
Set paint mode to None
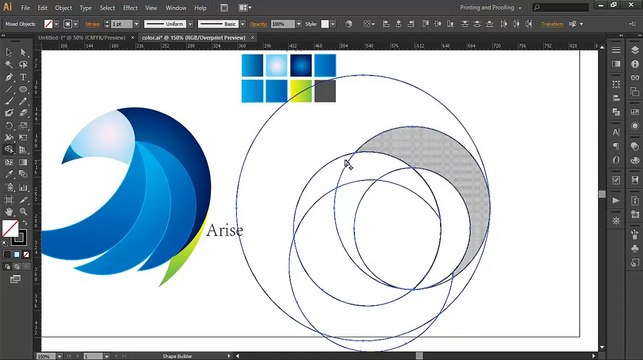tap(26, 255)
